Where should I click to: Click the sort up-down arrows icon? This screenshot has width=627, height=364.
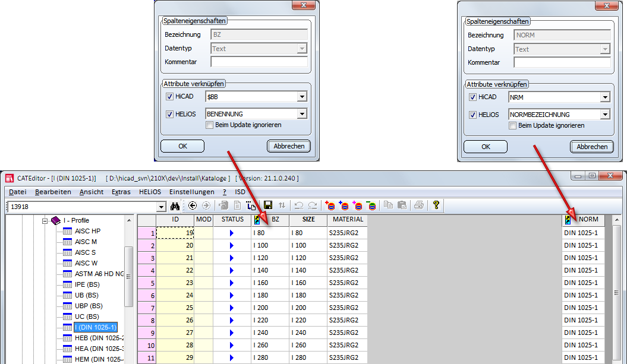(x=282, y=205)
